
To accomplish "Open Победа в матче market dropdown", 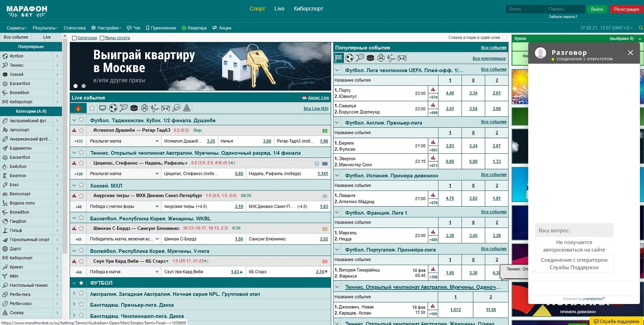I will 124,272.
